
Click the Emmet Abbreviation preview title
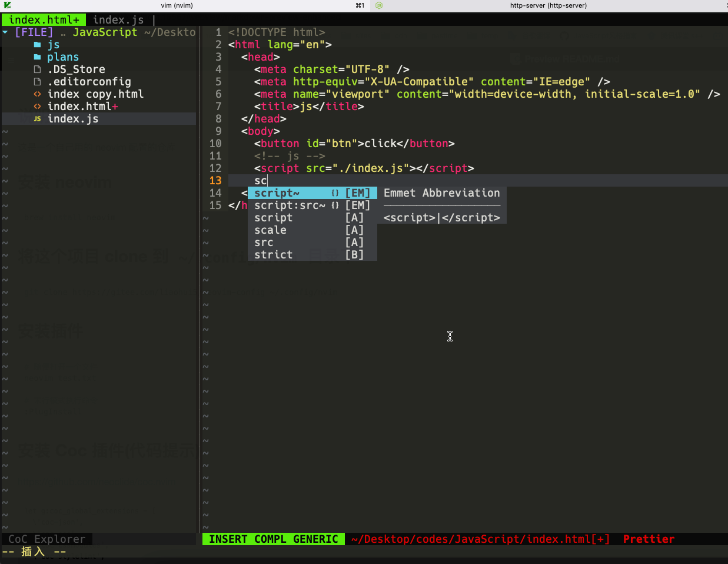point(442,193)
